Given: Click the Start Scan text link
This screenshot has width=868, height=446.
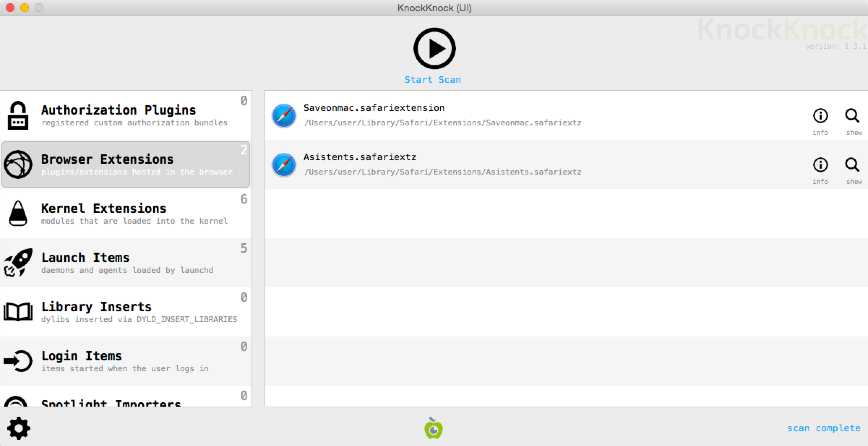Looking at the screenshot, I should point(433,80).
